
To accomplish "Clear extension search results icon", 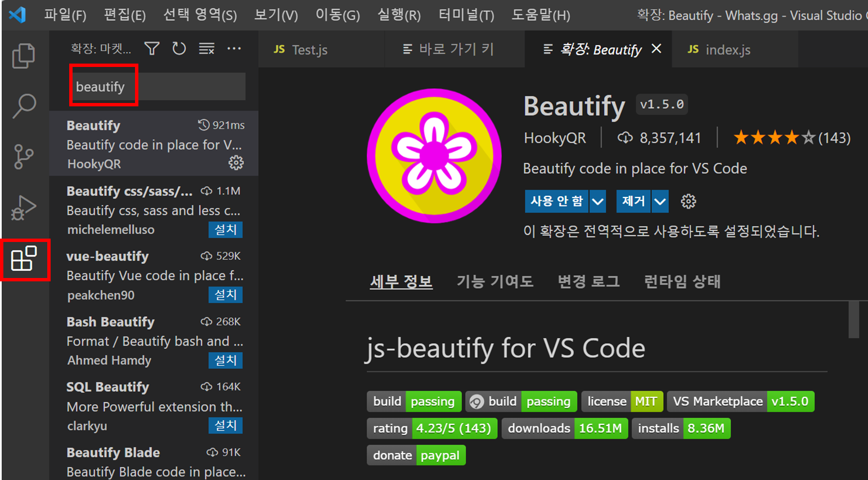I will coord(206,49).
